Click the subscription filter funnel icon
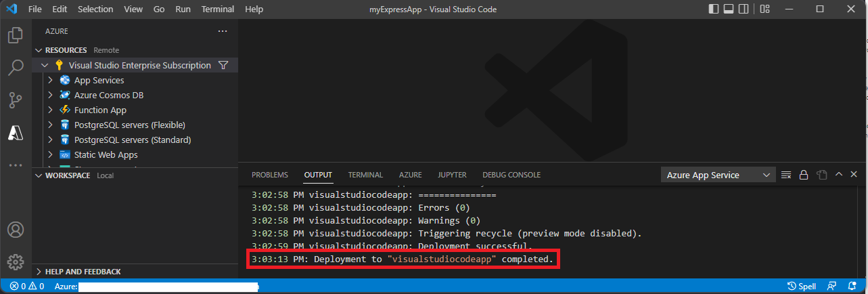868x294 pixels. (x=224, y=65)
